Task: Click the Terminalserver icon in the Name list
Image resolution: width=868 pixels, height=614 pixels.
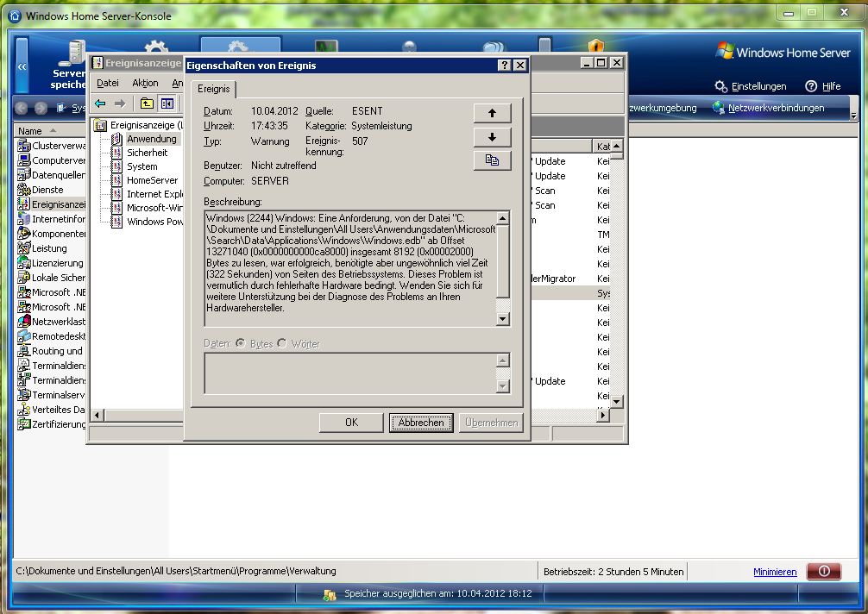Action: [x=24, y=395]
